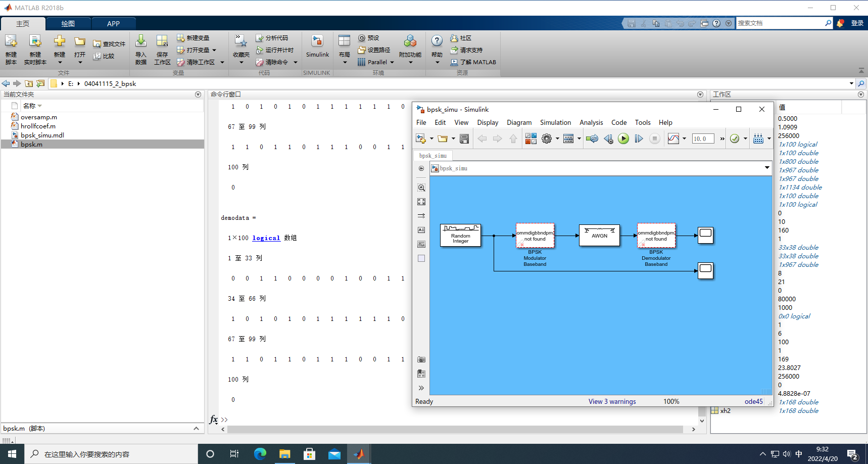Click the Import Data icon
This screenshot has height=464, width=868.
click(141, 50)
